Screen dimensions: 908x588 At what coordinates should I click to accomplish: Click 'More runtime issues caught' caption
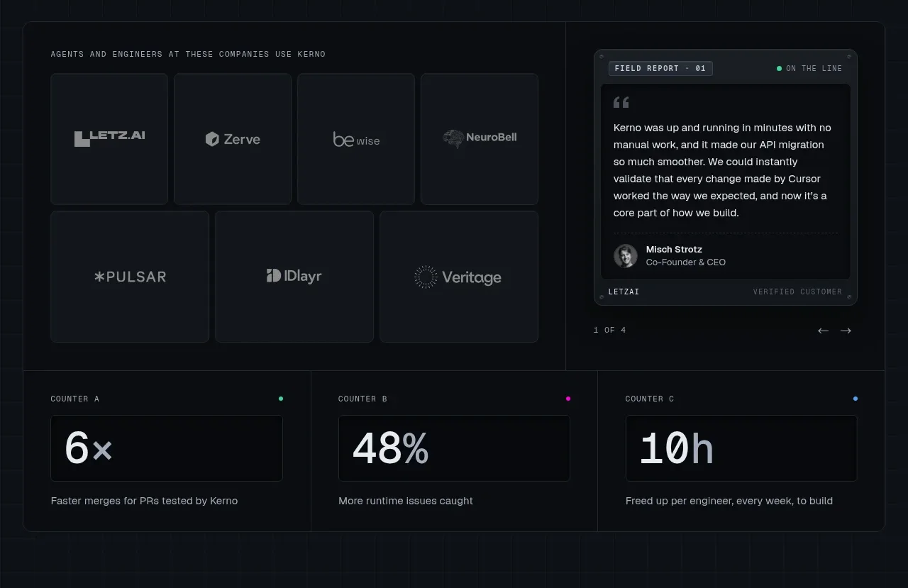tap(406, 501)
